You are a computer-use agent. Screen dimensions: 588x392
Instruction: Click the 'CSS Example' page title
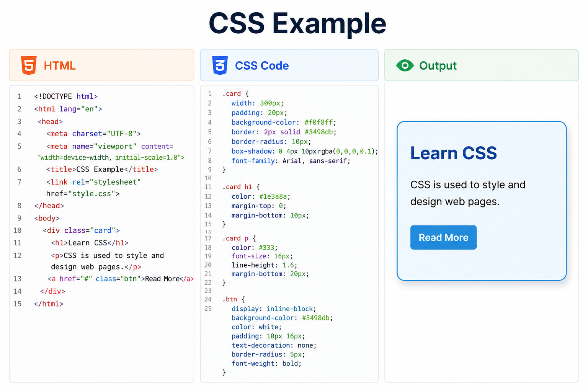coord(297,23)
